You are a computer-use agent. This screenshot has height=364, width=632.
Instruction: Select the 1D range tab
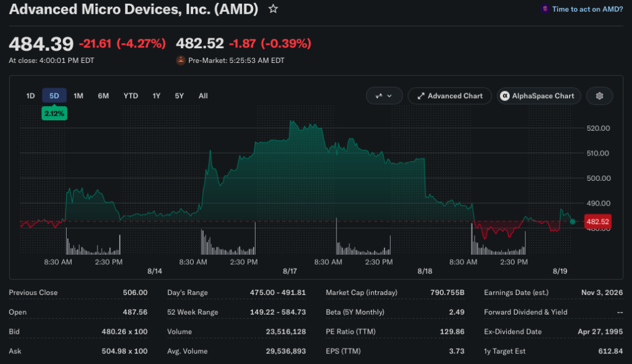point(30,96)
